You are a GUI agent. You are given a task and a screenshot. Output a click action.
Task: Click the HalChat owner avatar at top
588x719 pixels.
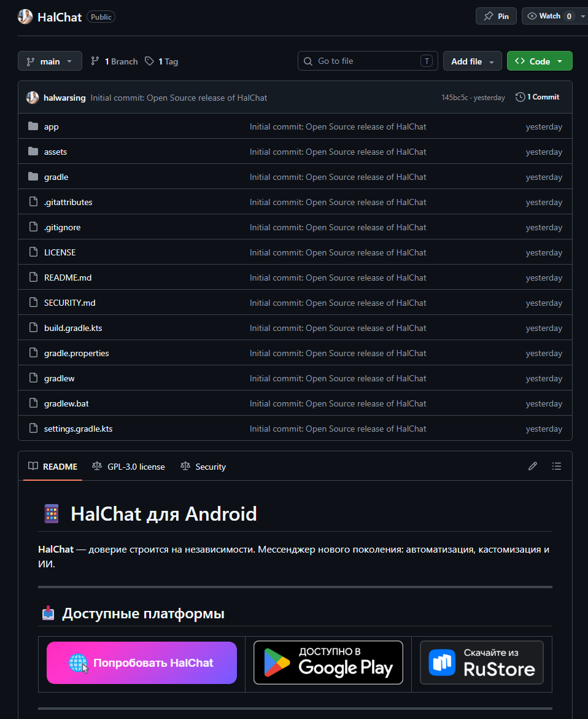click(x=25, y=17)
